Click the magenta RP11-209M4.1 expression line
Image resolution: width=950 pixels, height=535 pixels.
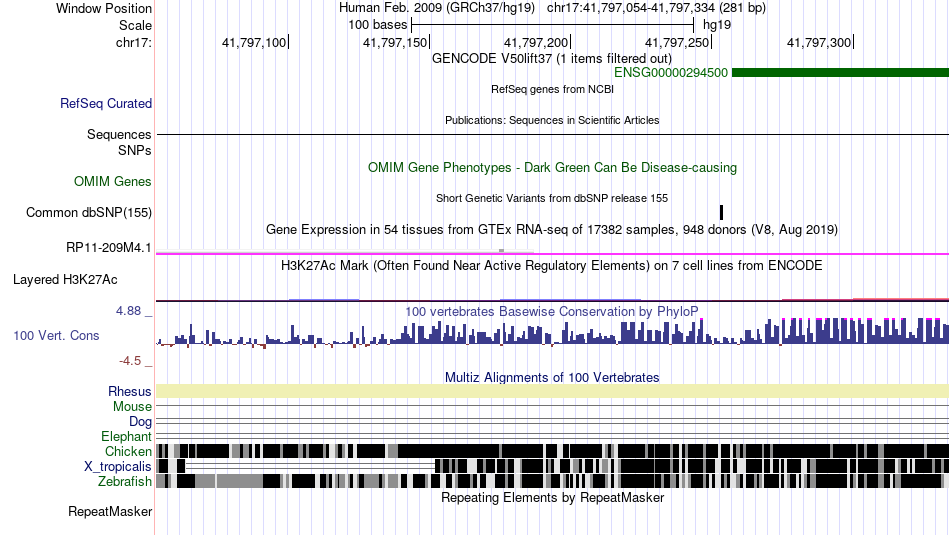pyautogui.click(x=553, y=254)
